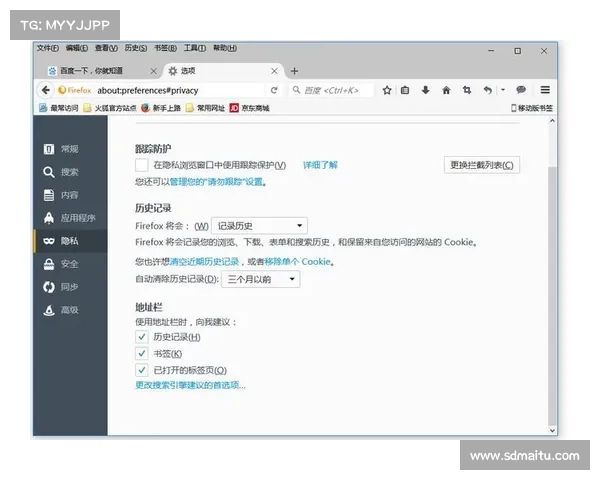600x480 pixels.
Task: Click the 移除单个 Cookie link
Action: click(298, 261)
